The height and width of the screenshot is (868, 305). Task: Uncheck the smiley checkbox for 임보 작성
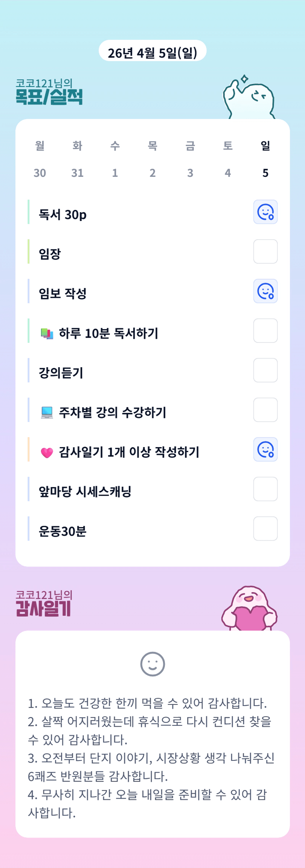click(x=265, y=291)
